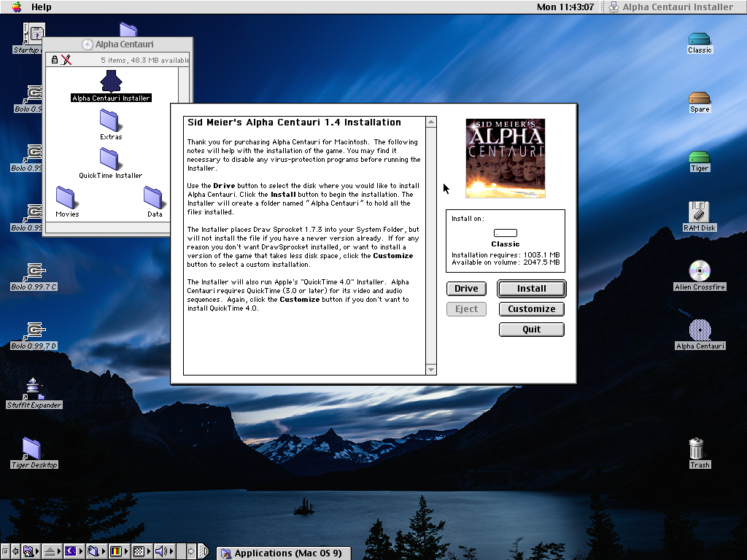Open the Energy Saver moon Control Strip module
The width and height of the screenshot is (747, 560).
71,551
